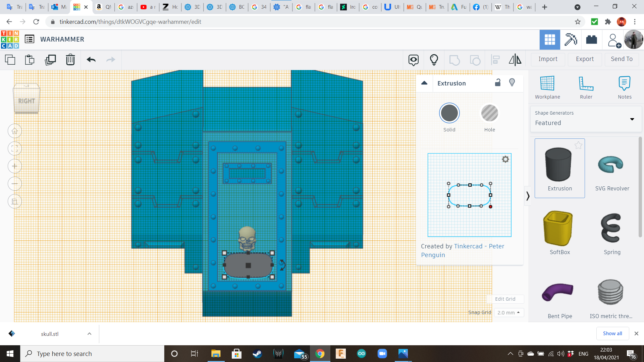The height and width of the screenshot is (362, 644).
Task: Open the Snap Grid 2.0 mm dropdown
Action: tap(508, 312)
